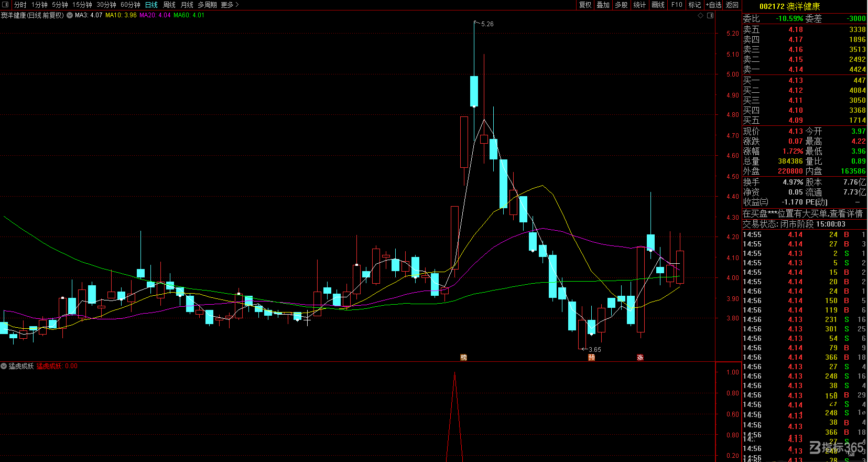Toggle the left sidebar panel icon
This screenshot has height=462, width=868.
tap(6, 5)
